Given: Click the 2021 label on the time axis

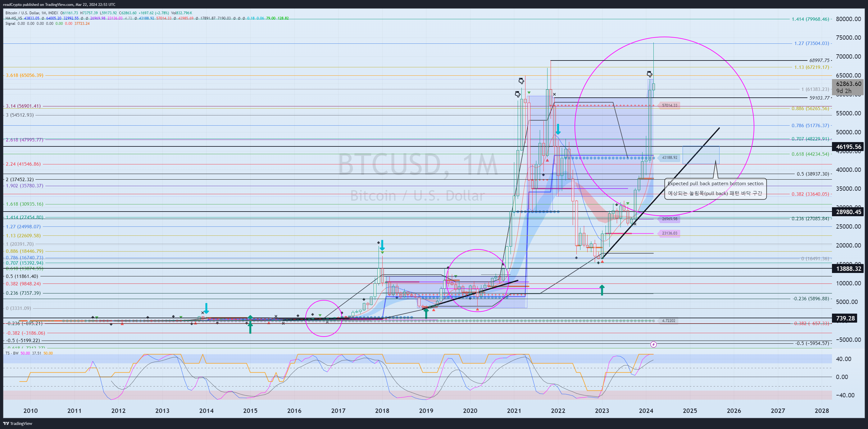Looking at the screenshot, I should click(514, 411).
